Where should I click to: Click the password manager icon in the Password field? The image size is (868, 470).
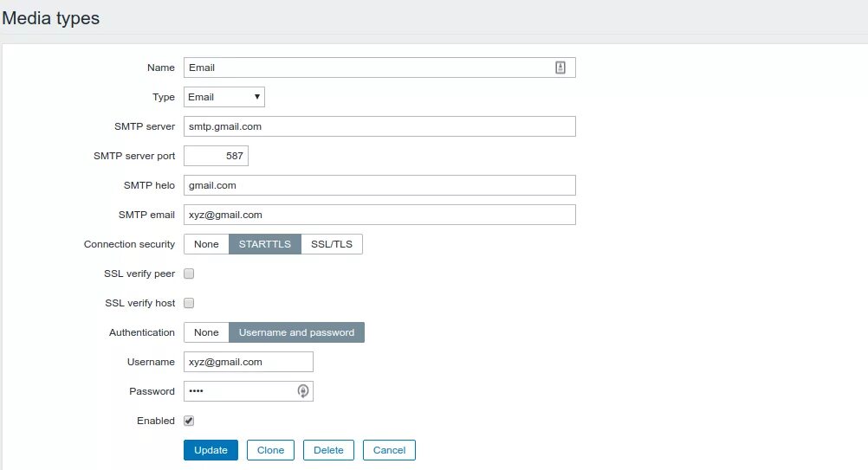303,391
